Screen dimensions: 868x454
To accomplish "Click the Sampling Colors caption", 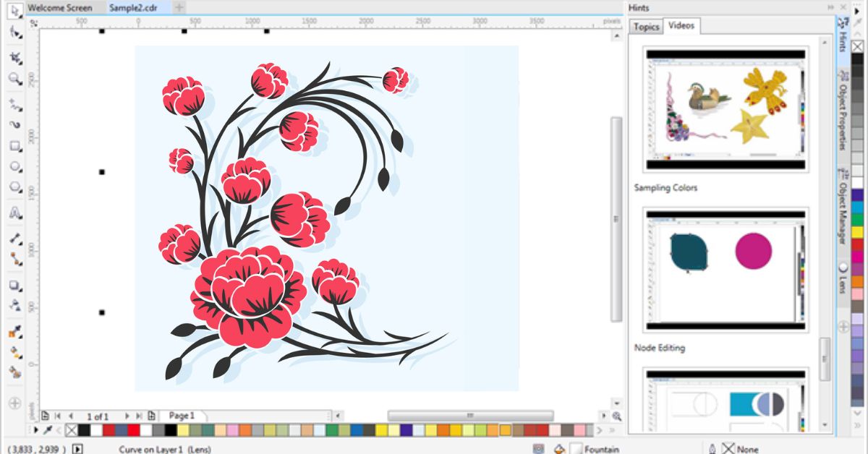I will pyautogui.click(x=665, y=188).
